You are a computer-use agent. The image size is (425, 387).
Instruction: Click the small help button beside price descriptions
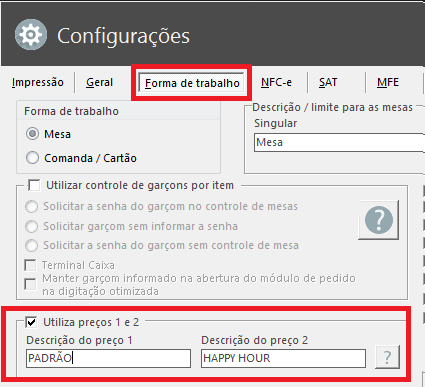click(x=387, y=357)
